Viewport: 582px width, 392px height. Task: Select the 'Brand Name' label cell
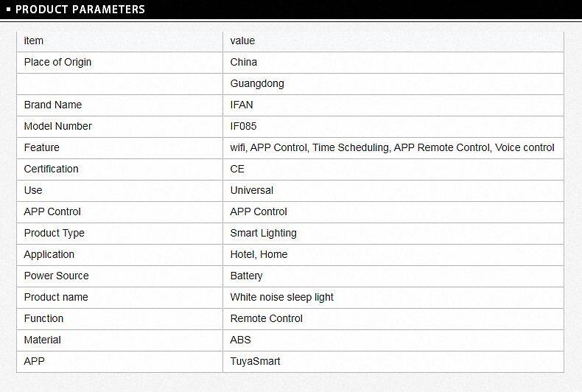53,105
